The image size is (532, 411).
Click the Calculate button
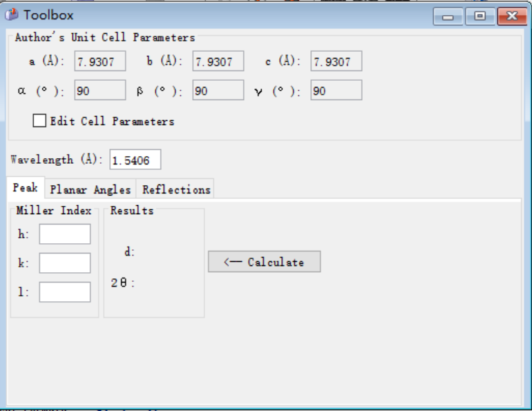click(x=265, y=262)
